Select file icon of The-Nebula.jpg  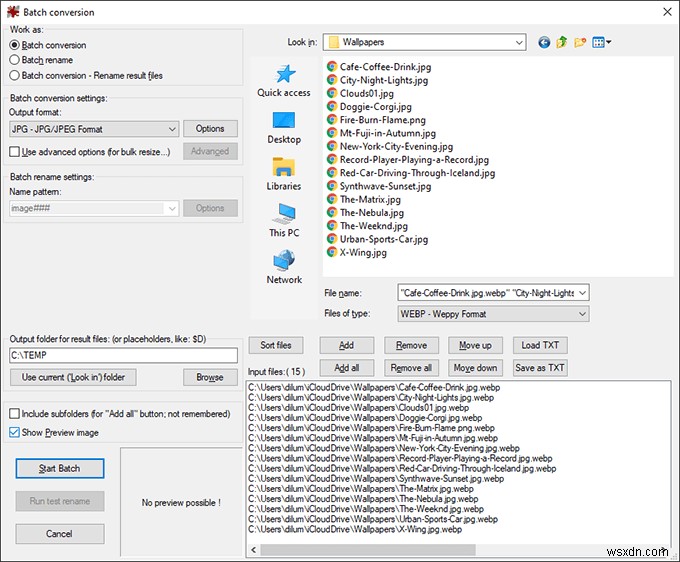[332, 212]
